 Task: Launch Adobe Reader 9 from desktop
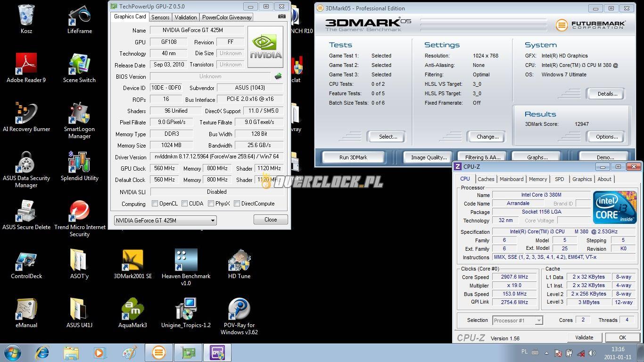tap(26, 68)
